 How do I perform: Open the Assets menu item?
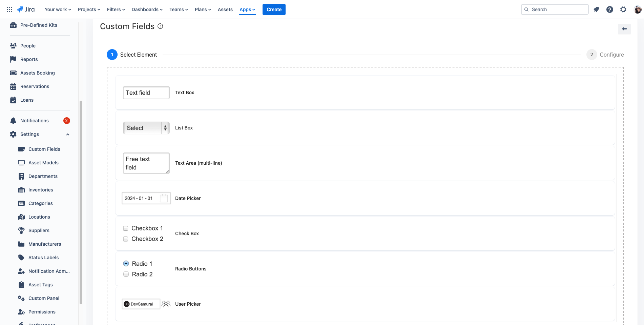point(225,9)
